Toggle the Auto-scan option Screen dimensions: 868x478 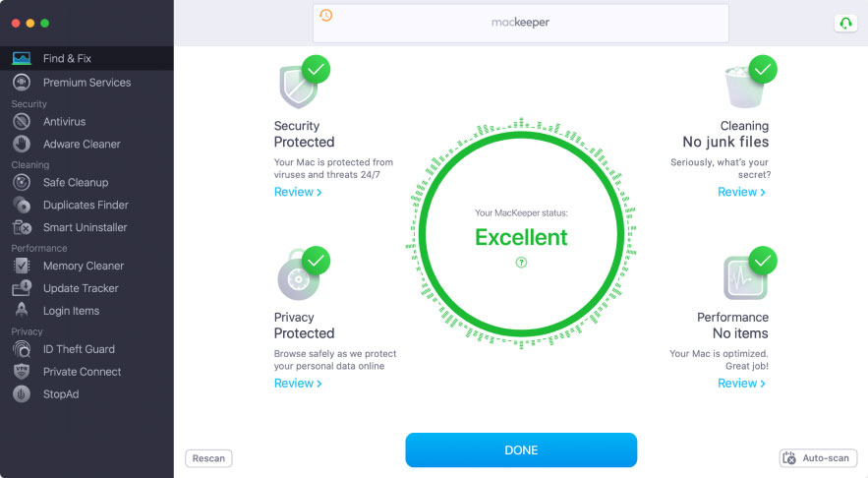pos(818,458)
